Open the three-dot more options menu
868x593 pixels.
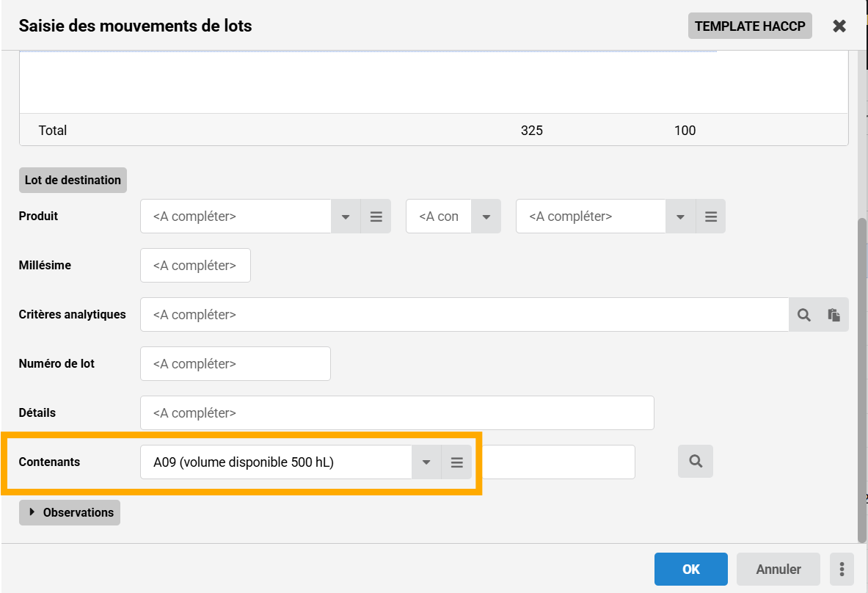tap(842, 569)
